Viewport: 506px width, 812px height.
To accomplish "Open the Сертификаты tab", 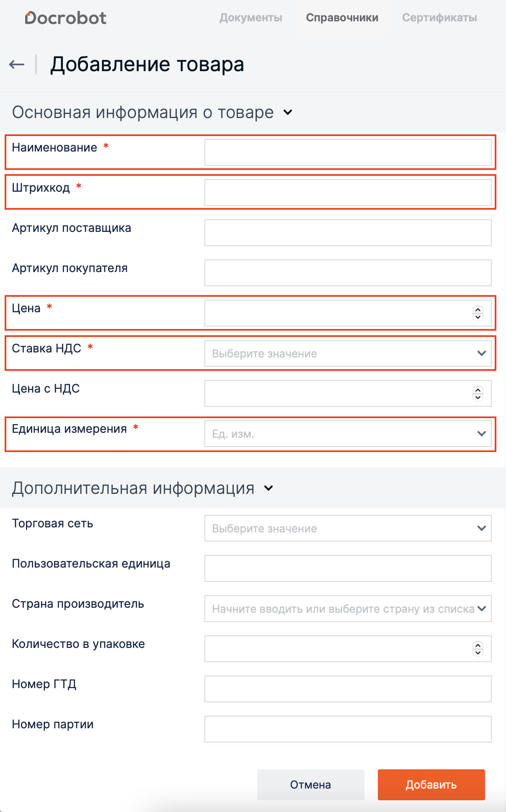I will click(439, 18).
